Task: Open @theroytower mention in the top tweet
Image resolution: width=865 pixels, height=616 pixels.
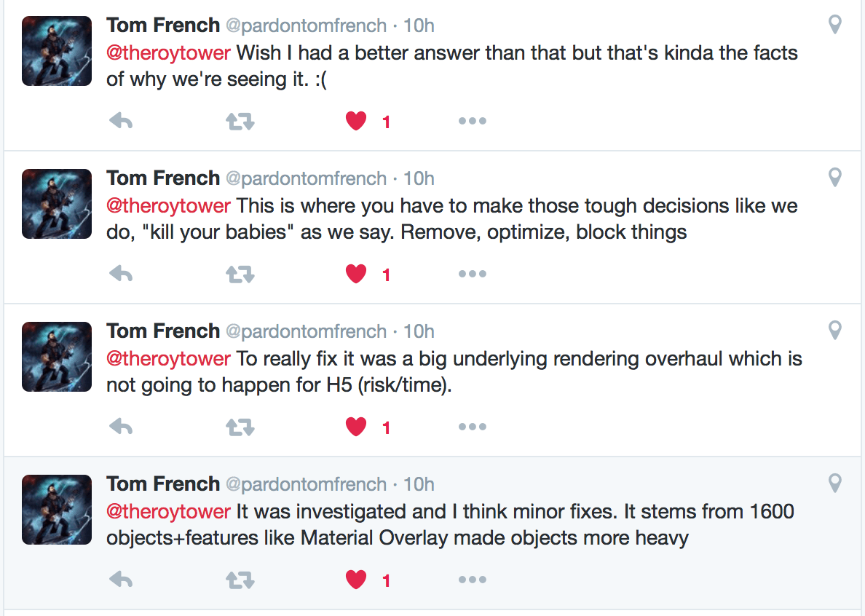Action: [x=168, y=53]
